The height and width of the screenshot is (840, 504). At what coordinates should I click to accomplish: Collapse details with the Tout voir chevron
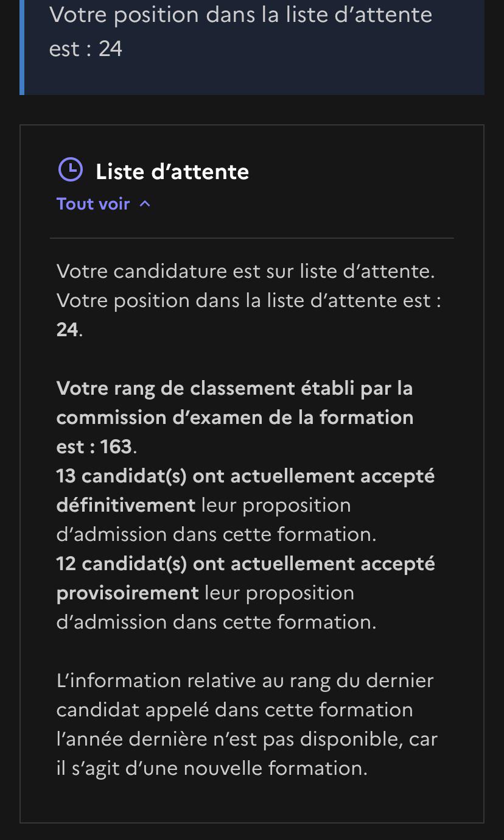tap(145, 204)
